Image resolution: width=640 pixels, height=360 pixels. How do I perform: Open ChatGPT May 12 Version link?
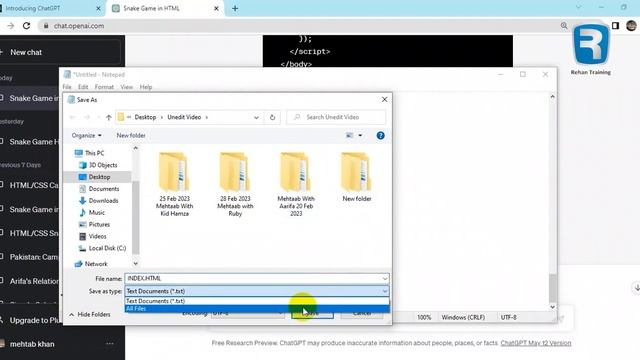point(536,343)
